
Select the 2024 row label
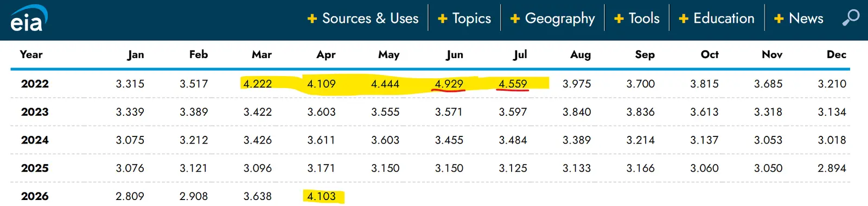click(35, 140)
